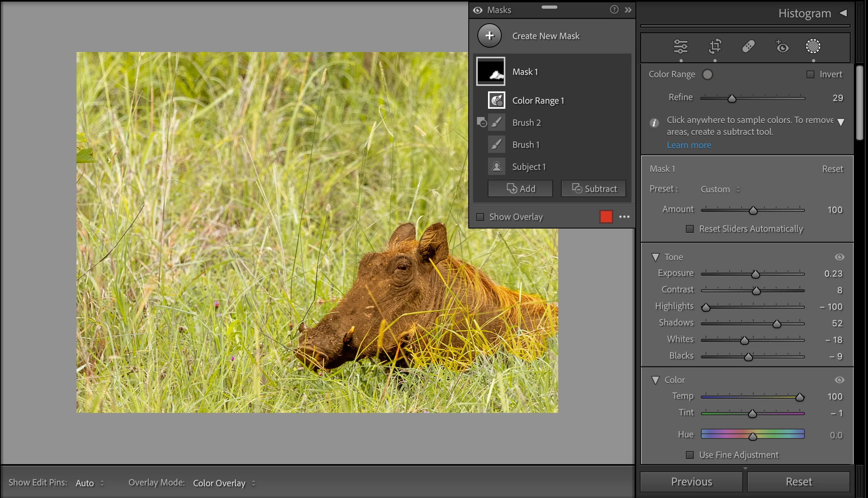Click the Create New Mask plus icon
Screen dimensions: 868x498
tap(490, 36)
